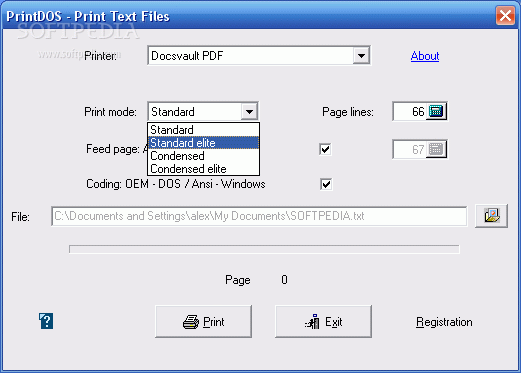The image size is (521, 373).
Task: Click the File path input field
Action: pos(259,216)
